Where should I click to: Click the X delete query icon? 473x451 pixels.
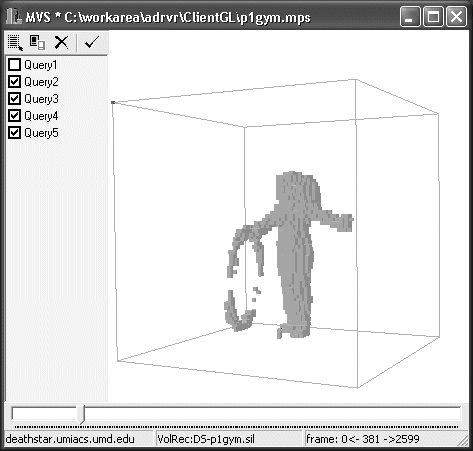[61, 43]
